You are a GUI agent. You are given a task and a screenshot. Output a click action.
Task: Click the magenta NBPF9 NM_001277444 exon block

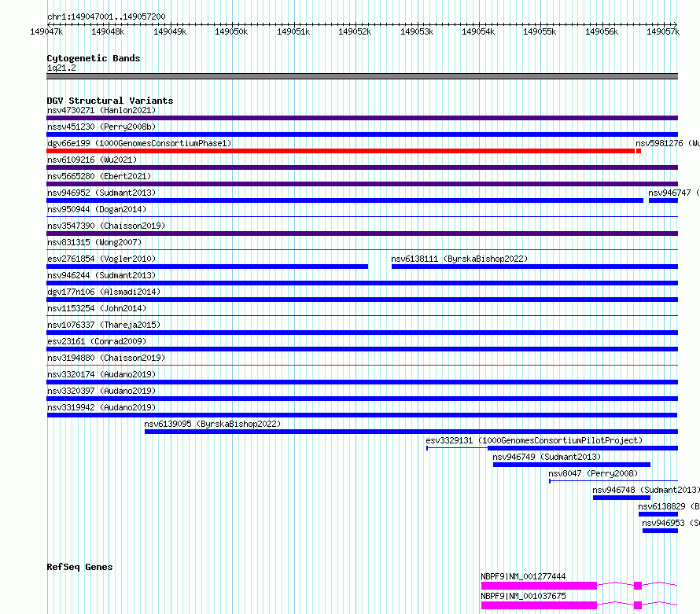(x=539, y=586)
